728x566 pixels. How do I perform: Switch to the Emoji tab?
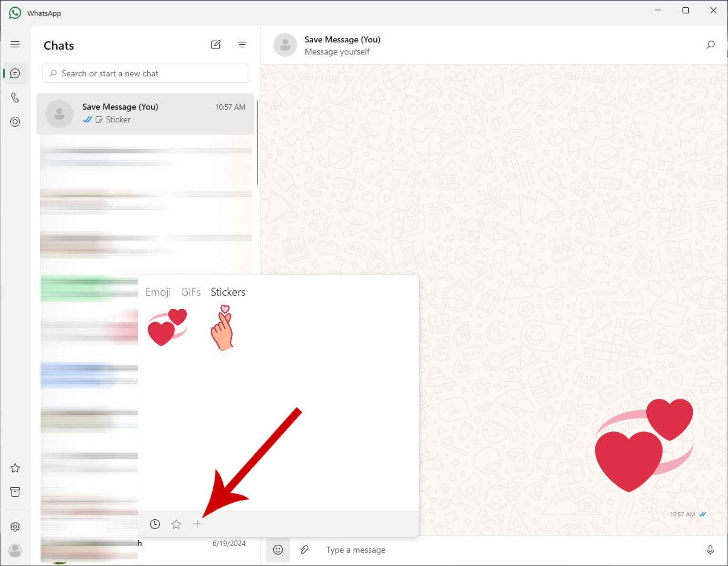tap(158, 292)
